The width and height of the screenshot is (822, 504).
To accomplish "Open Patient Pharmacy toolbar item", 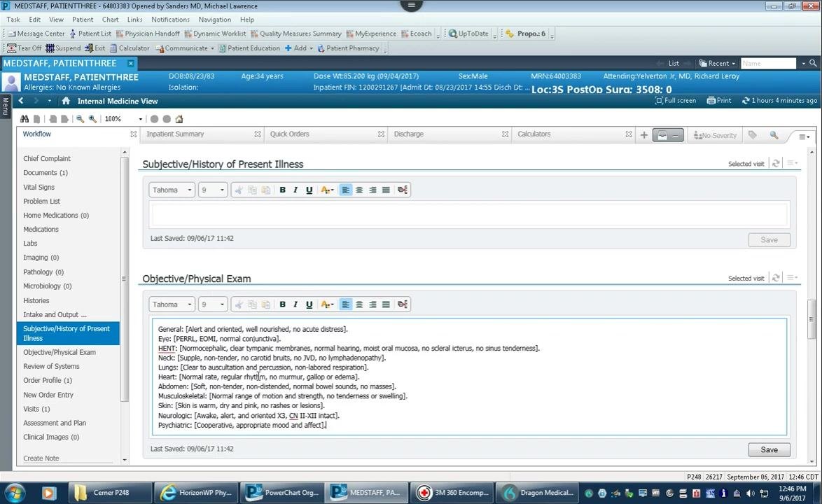I will tap(348, 48).
